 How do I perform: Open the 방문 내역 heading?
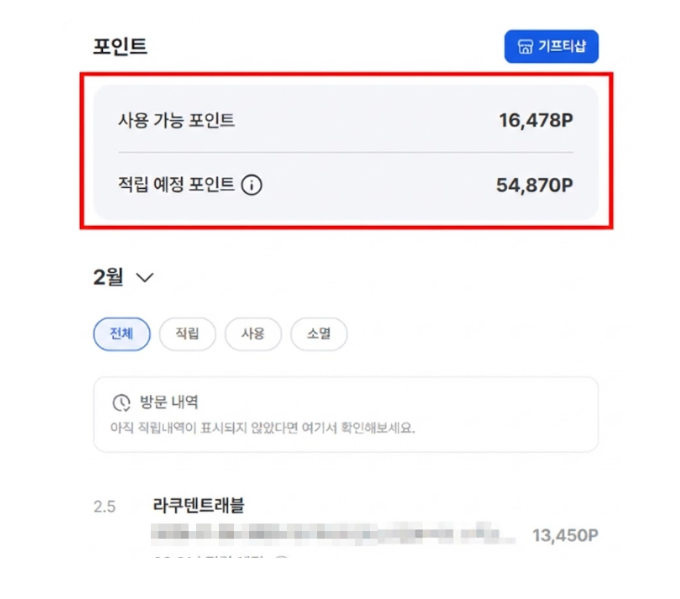169,403
